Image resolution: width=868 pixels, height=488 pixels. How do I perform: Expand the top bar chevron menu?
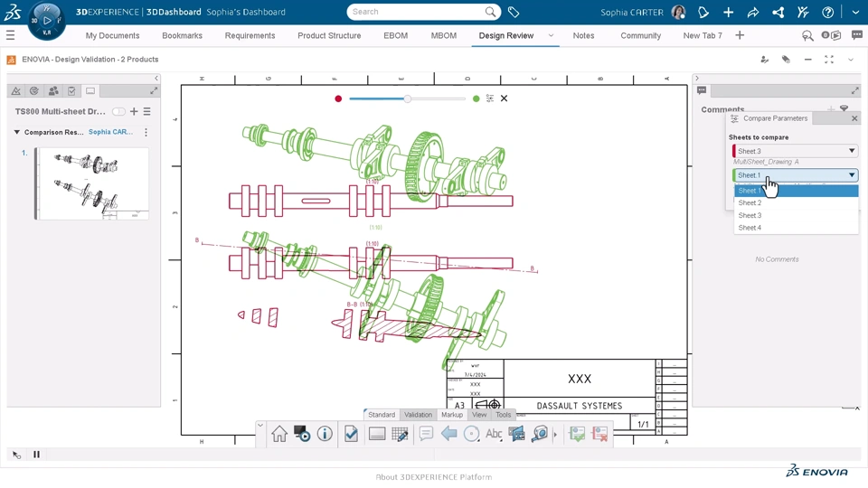click(x=855, y=12)
